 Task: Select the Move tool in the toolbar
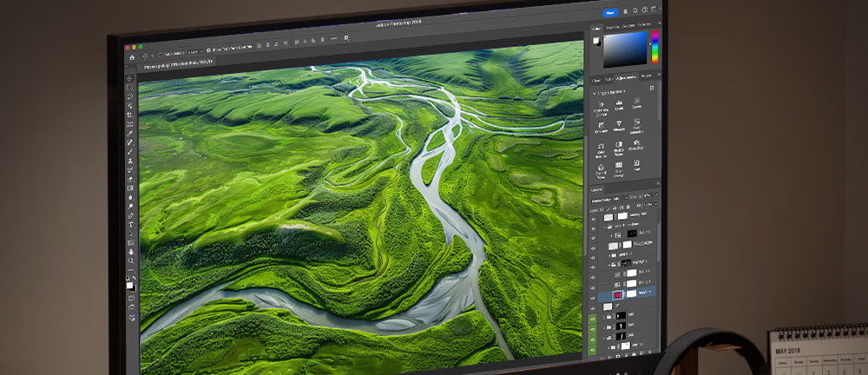pyautogui.click(x=129, y=79)
